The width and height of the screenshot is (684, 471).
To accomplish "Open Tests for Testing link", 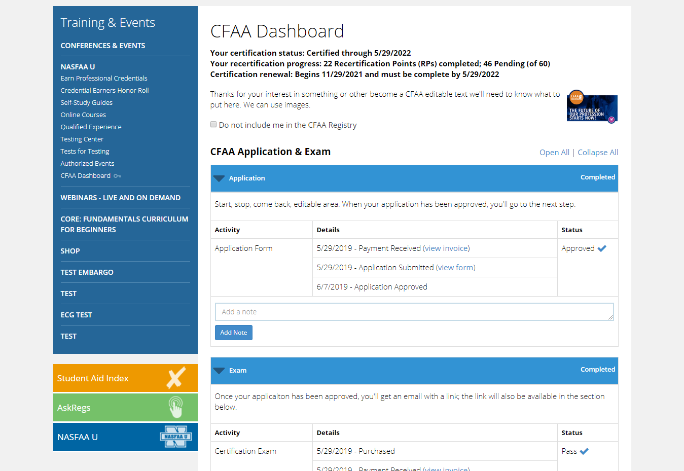I will click(x=85, y=151).
